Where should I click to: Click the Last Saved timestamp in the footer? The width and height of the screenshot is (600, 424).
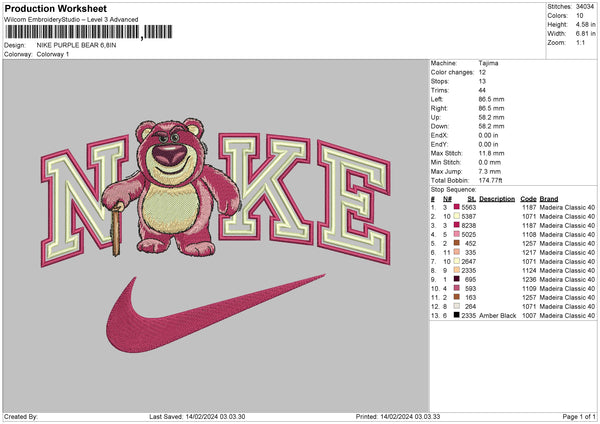[197, 416]
